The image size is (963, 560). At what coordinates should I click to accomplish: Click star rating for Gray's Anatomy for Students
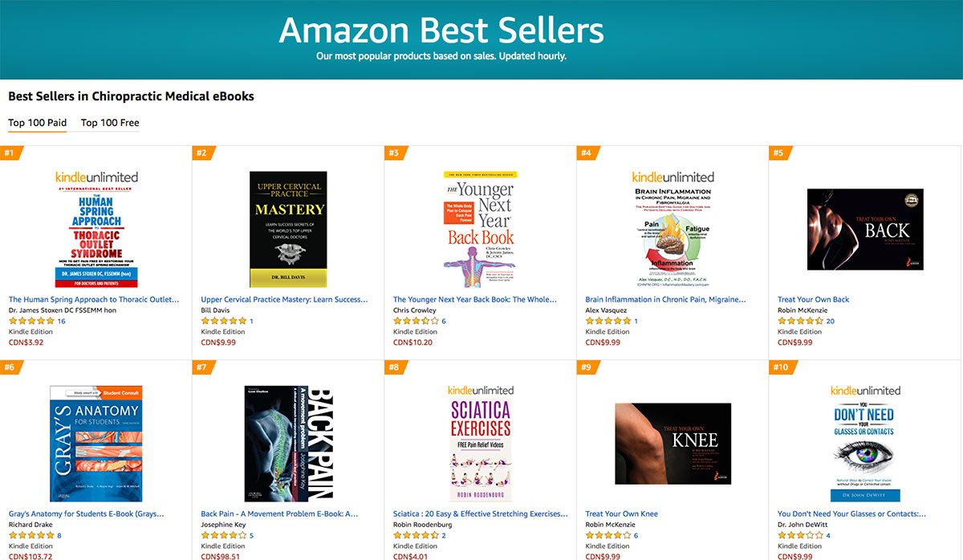click(31, 535)
